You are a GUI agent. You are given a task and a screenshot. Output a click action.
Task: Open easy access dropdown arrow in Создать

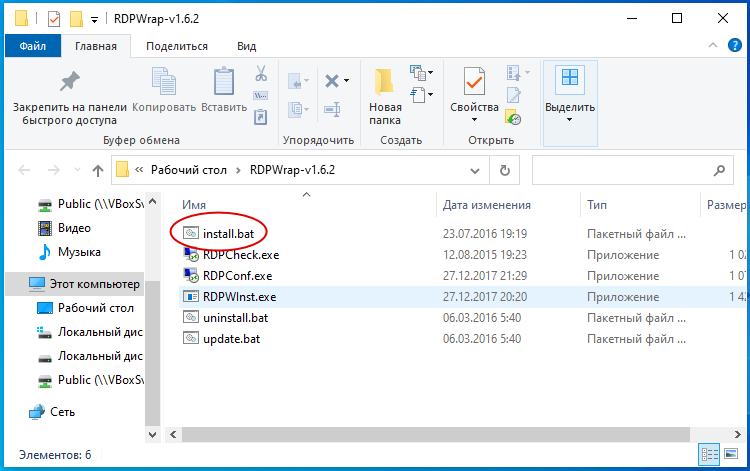(x=430, y=95)
